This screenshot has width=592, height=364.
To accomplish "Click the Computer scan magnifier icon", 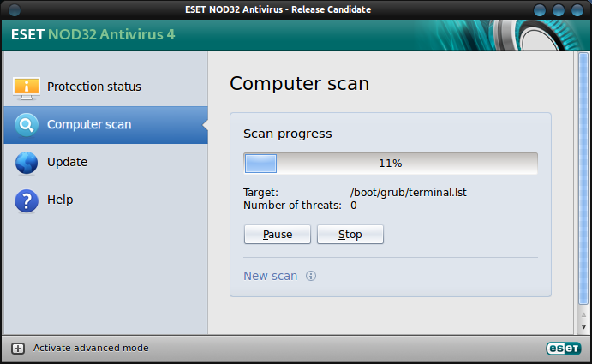I will click(x=26, y=124).
